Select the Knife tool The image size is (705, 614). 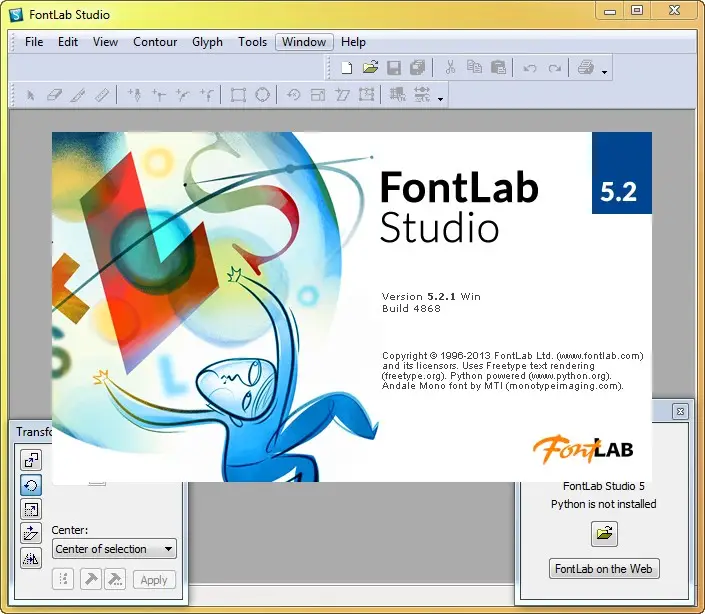[x=78, y=95]
